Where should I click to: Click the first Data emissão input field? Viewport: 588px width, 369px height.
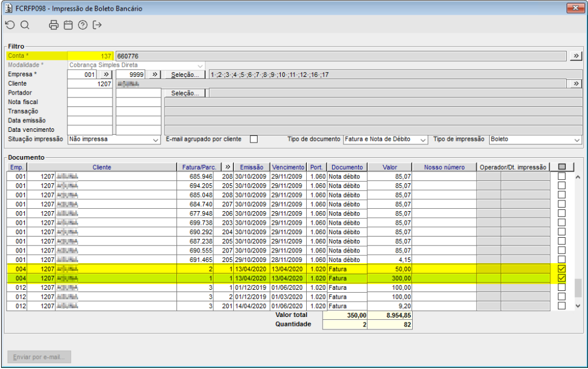[x=90, y=121]
